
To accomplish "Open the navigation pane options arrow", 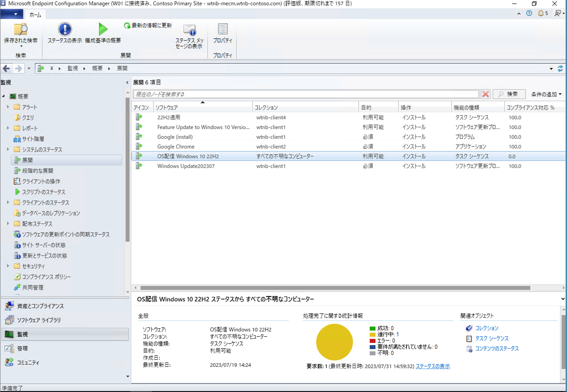I will click(x=128, y=377).
